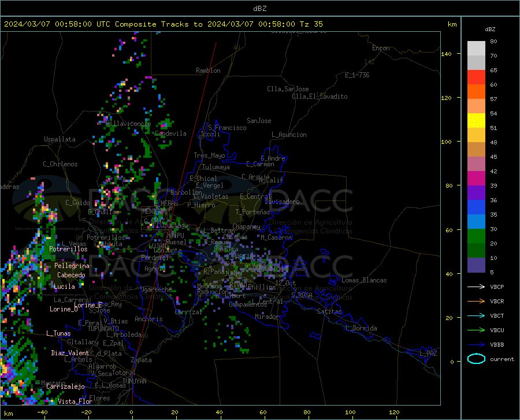This screenshot has height=420, width=520.
Task: Click the green VBCU arrow symbol
Action: 476,330
